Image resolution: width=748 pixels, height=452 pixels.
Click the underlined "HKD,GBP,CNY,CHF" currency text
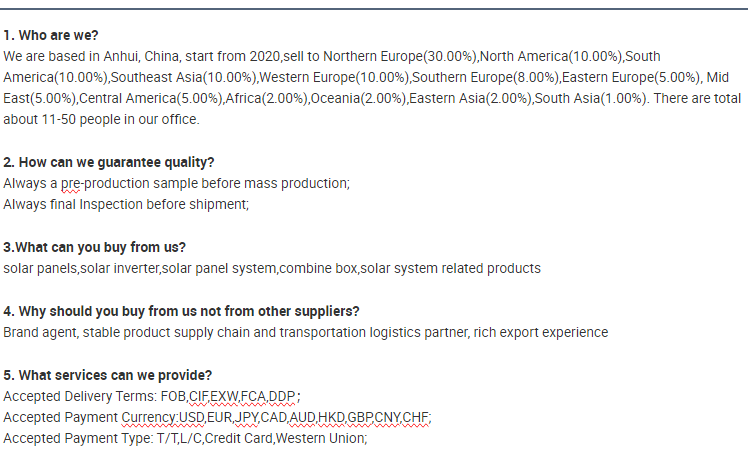pyautogui.click(x=373, y=417)
